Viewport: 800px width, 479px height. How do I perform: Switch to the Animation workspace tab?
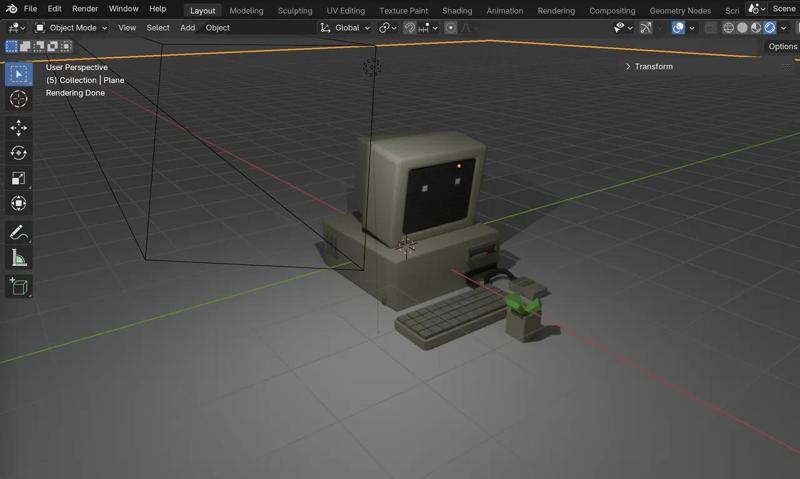(505, 11)
